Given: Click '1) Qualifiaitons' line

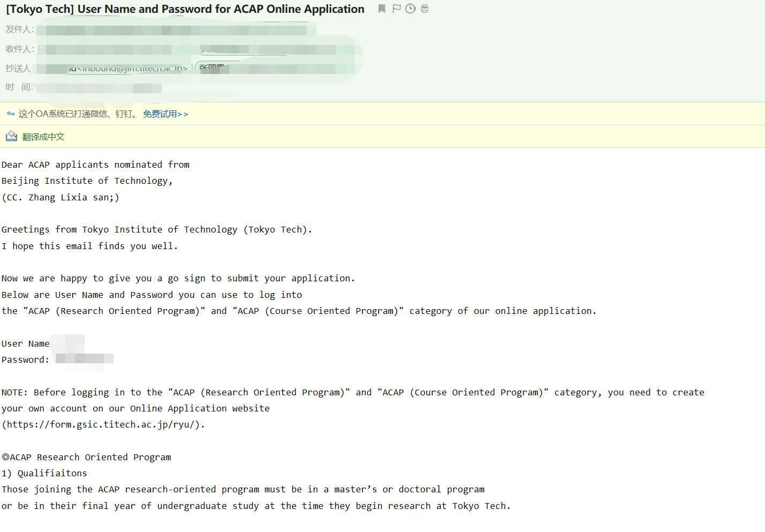Looking at the screenshot, I should coord(44,474).
